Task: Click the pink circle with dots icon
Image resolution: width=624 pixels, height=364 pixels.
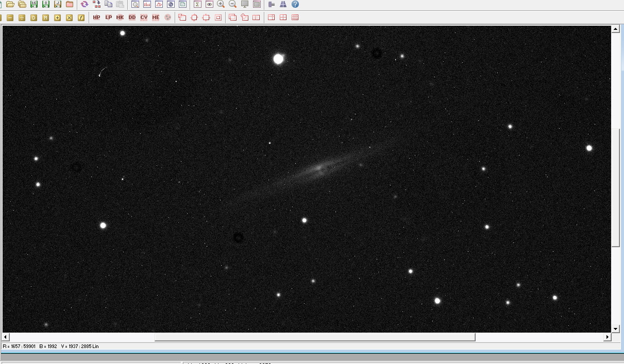Action: (167, 18)
